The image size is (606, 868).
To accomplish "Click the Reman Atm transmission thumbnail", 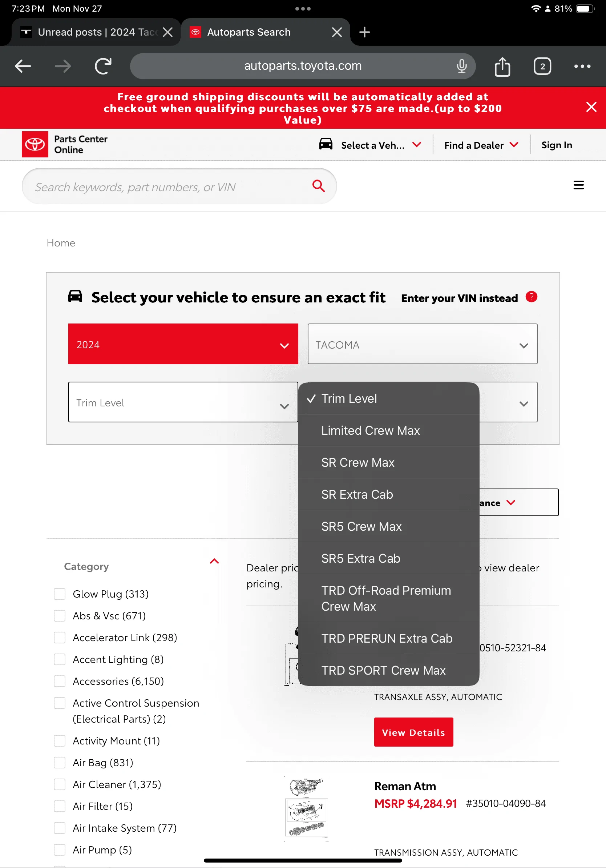I will pos(306,808).
